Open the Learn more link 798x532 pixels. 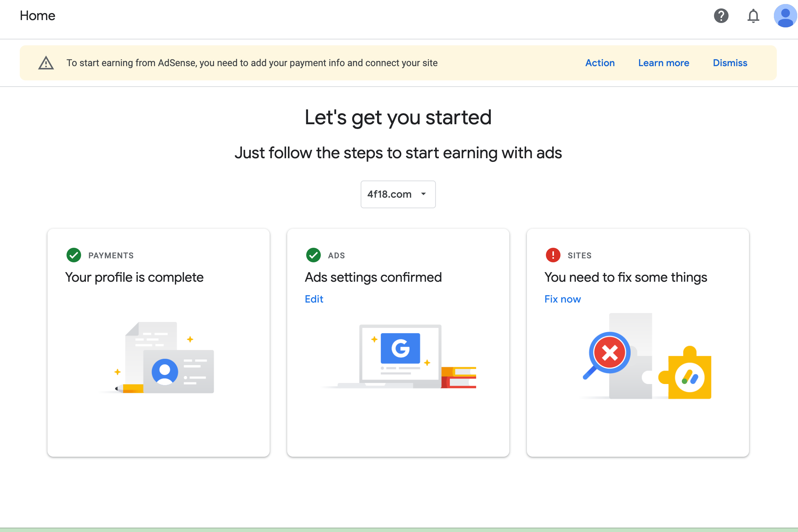[x=664, y=63]
